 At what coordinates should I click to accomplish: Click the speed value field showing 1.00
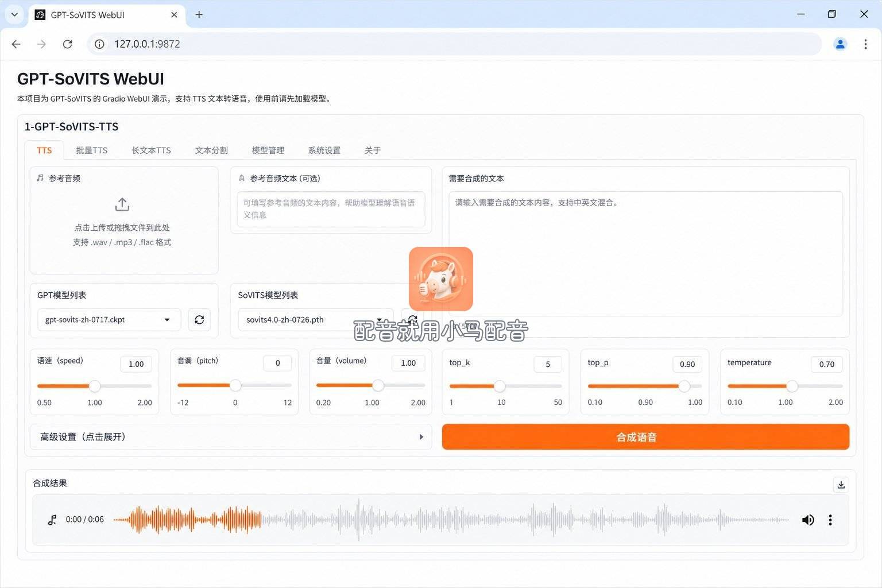pos(136,364)
